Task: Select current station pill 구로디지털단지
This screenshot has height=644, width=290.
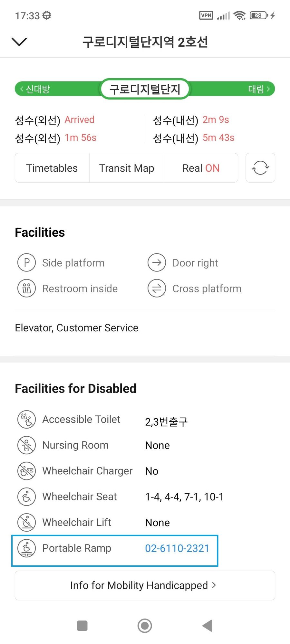Action: 145,89
